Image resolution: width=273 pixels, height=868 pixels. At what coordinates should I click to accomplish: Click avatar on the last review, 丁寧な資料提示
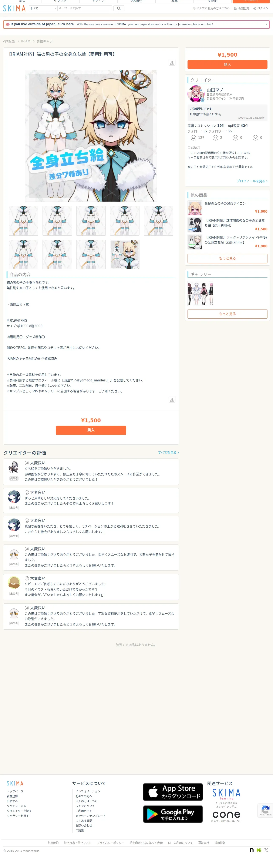14,612
